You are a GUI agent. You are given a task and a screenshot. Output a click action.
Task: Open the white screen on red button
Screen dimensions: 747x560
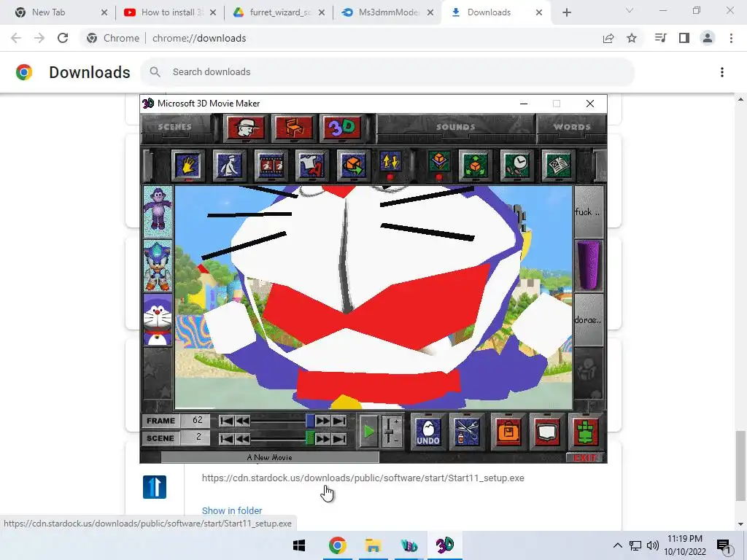click(x=547, y=432)
